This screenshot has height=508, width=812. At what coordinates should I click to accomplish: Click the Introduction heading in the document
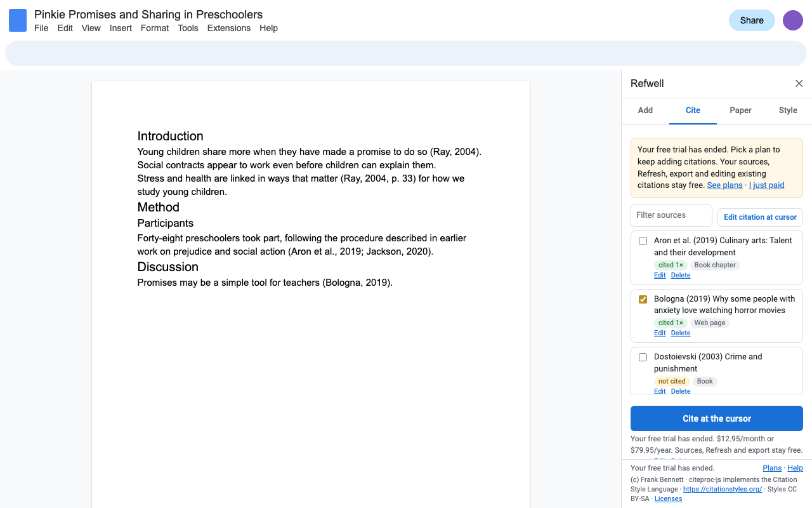170,136
